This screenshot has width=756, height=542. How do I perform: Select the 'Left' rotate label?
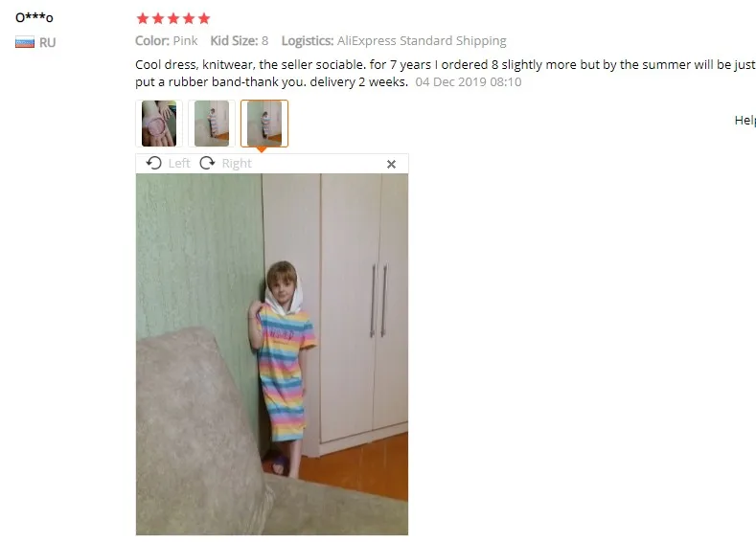[179, 164]
